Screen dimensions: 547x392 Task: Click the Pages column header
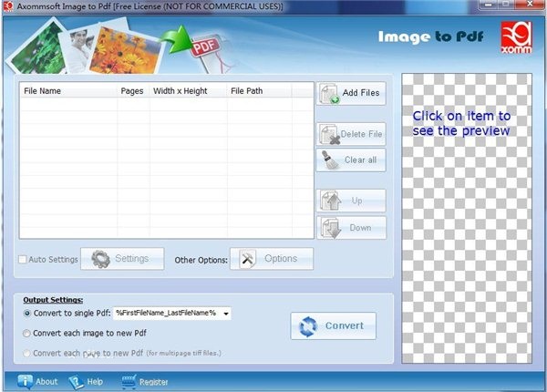click(x=133, y=91)
